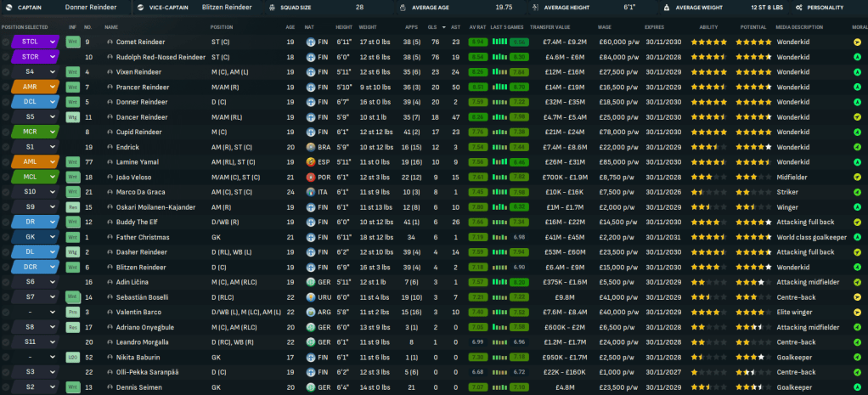Click the U20 status icon for Nikita Baburin
This screenshot has height=395, width=868.
[x=73, y=357]
